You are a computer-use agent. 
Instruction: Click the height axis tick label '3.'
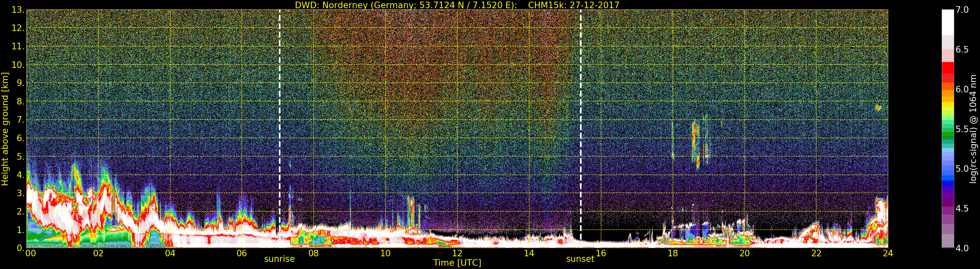click(x=21, y=193)
